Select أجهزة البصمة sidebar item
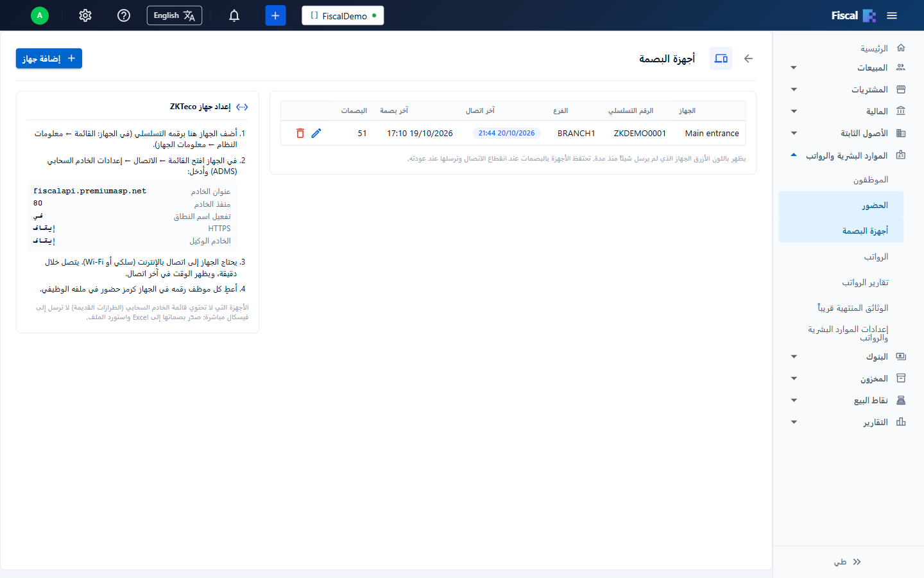 pyautogui.click(x=841, y=231)
